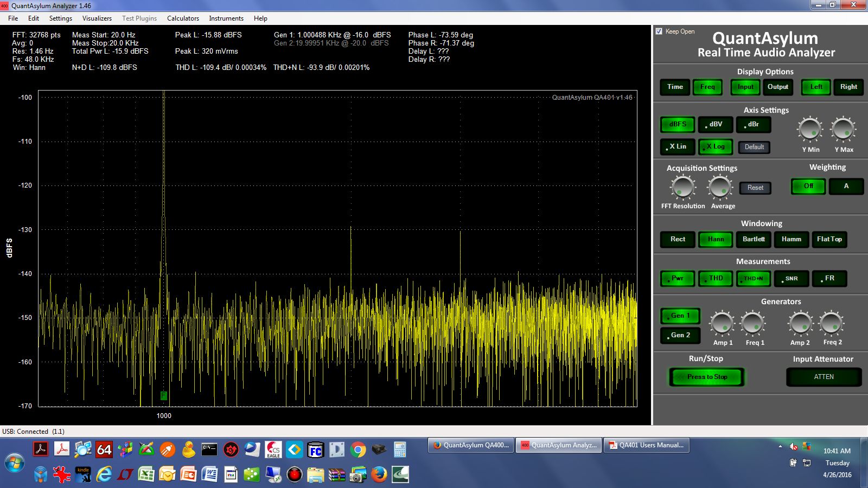The image size is (868, 488).
Task: Click the Amp 1 generator knob
Action: (722, 324)
